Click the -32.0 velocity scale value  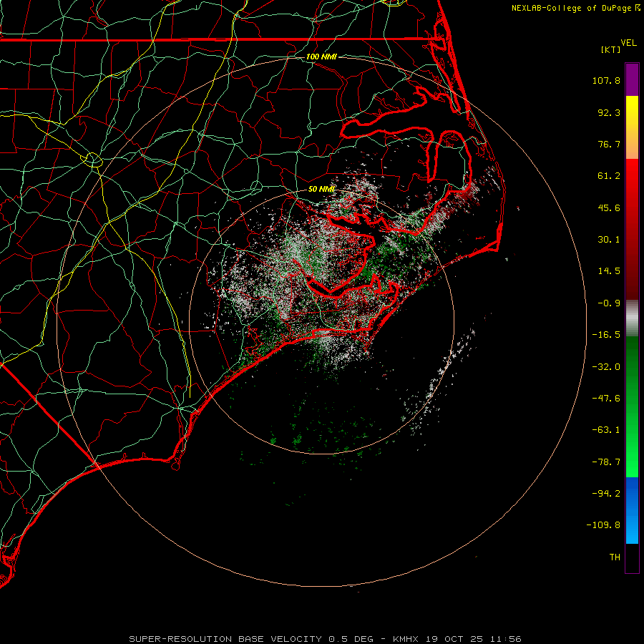606,367
